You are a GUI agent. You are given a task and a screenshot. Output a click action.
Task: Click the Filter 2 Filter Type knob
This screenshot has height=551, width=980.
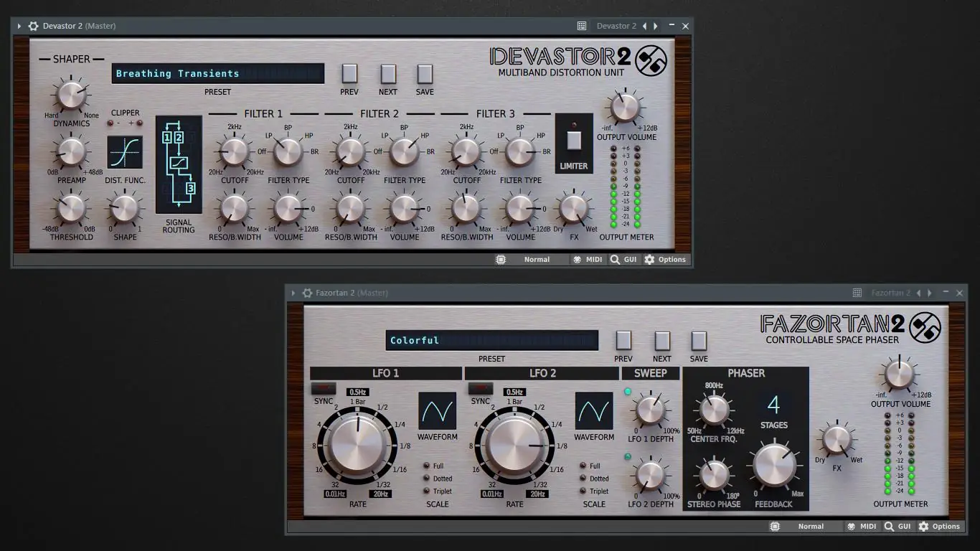tap(405, 152)
